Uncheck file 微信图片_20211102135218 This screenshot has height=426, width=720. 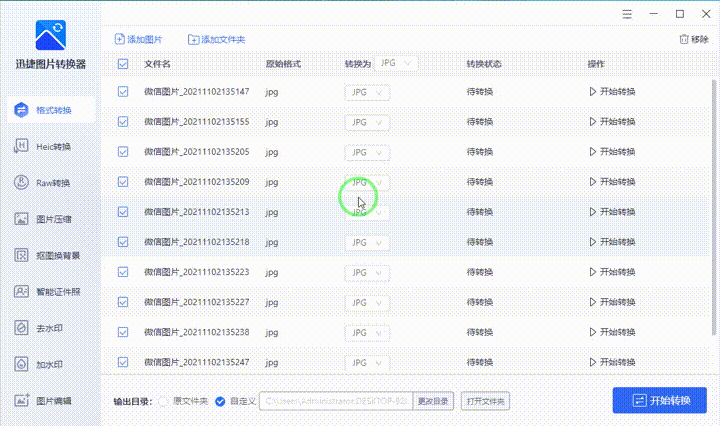pos(123,242)
